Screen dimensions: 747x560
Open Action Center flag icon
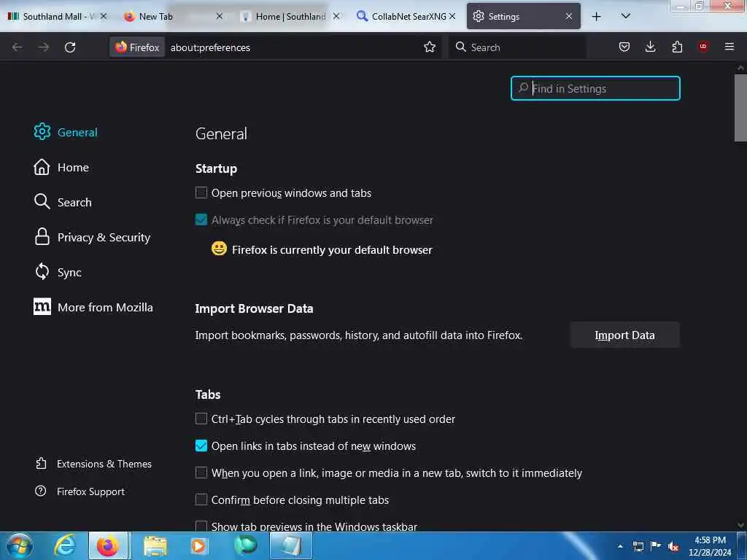coord(656,546)
